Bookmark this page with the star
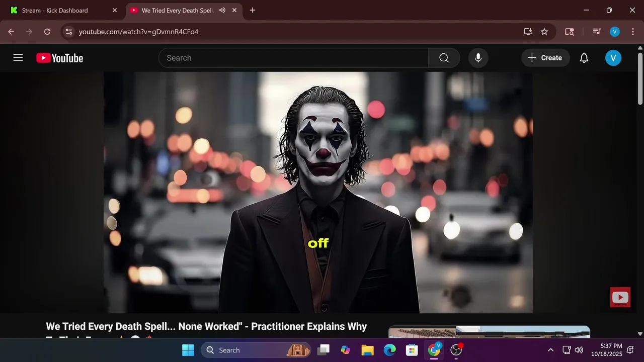Image resolution: width=644 pixels, height=362 pixels. pos(544,32)
